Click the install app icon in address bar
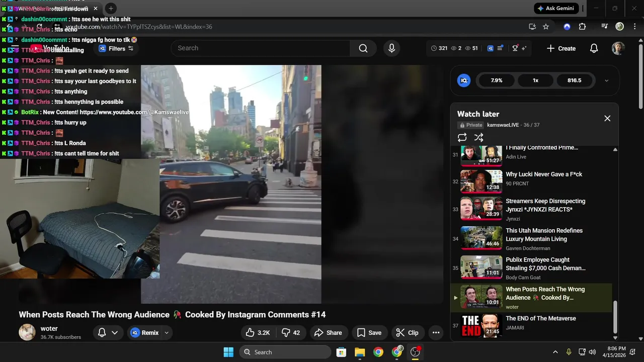The width and height of the screenshot is (644, 362). [x=532, y=27]
